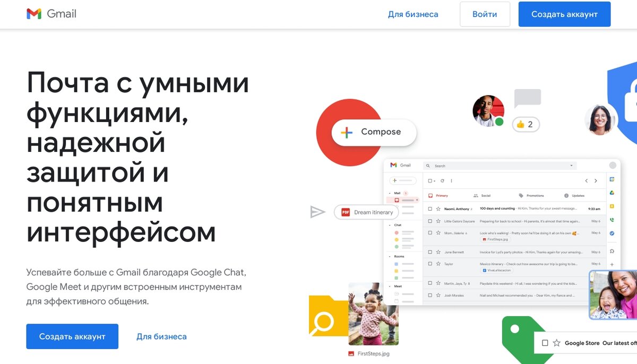Open Google Keep from the right side panel
637x364 pixels.
(x=613, y=205)
